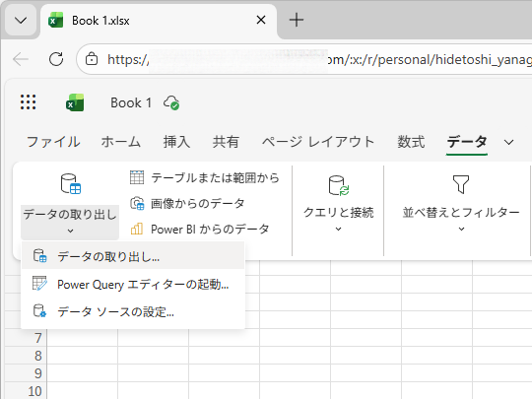This screenshot has height=399, width=532.
Task: Switch to the 数式 tab
Action: 411,142
